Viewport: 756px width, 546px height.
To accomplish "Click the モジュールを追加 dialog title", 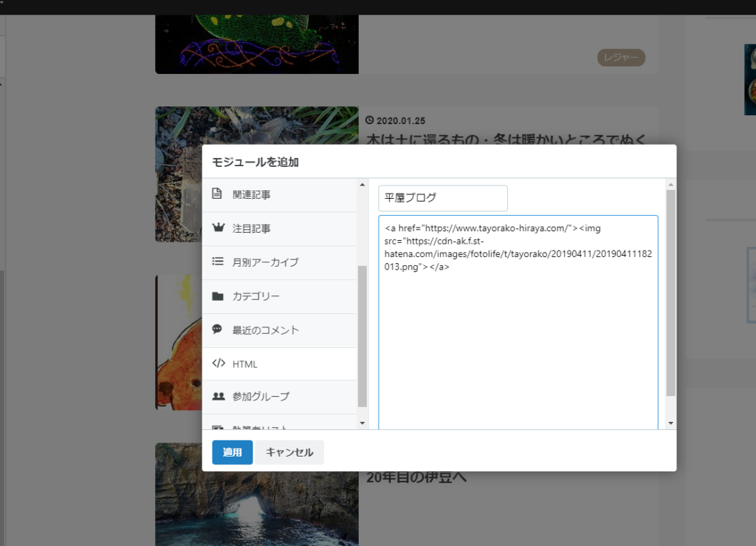I will click(x=255, y=162).
